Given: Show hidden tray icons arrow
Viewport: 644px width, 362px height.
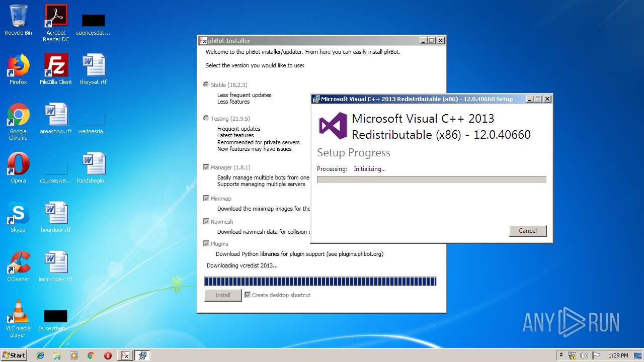Looking at the screenshot, I should click(561, 355).
